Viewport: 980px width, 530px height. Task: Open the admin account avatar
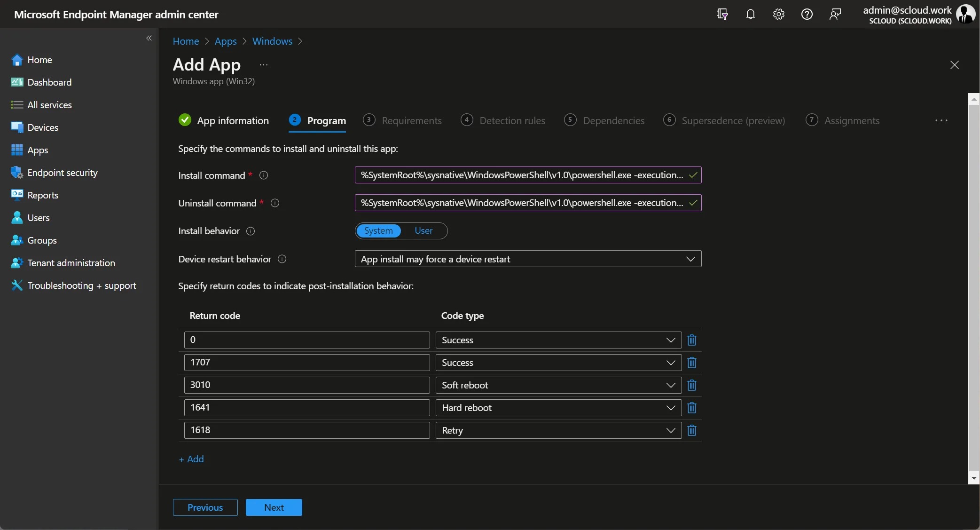point(965,14)
